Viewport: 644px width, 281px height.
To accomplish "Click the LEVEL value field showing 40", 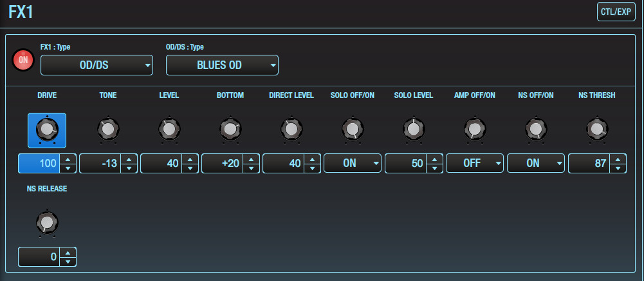I will (161, 163).
